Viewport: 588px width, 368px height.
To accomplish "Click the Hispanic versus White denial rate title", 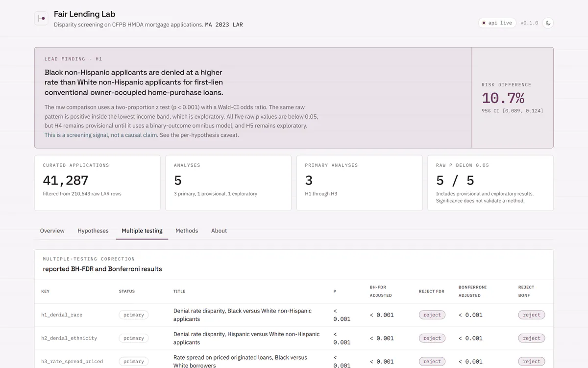I will [x=246, y=338].
